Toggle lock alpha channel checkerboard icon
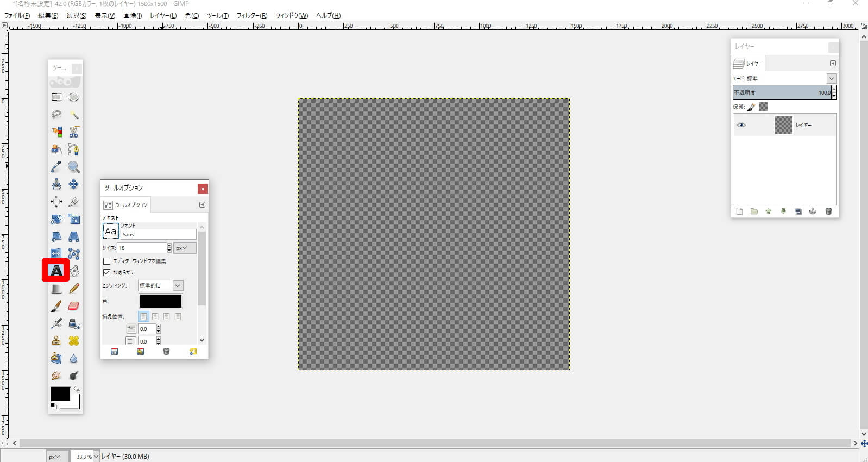The height and width of the screenshot is (462, 868). [763, 107]
